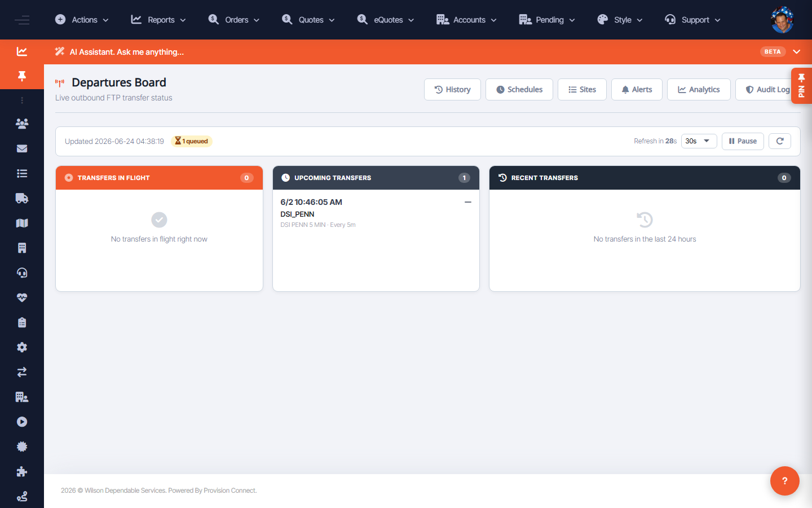Open the Sites view
Screen dimensions: 812x508
582,89
